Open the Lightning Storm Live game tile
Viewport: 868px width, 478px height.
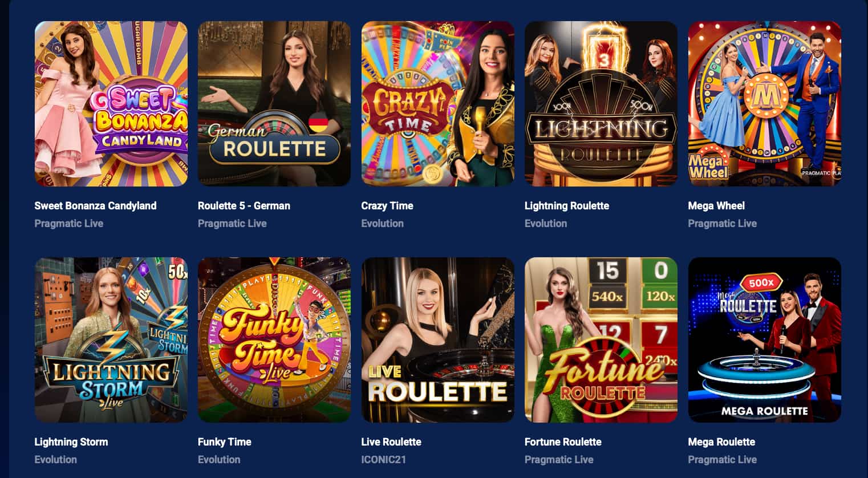click(x=111, y=340)
